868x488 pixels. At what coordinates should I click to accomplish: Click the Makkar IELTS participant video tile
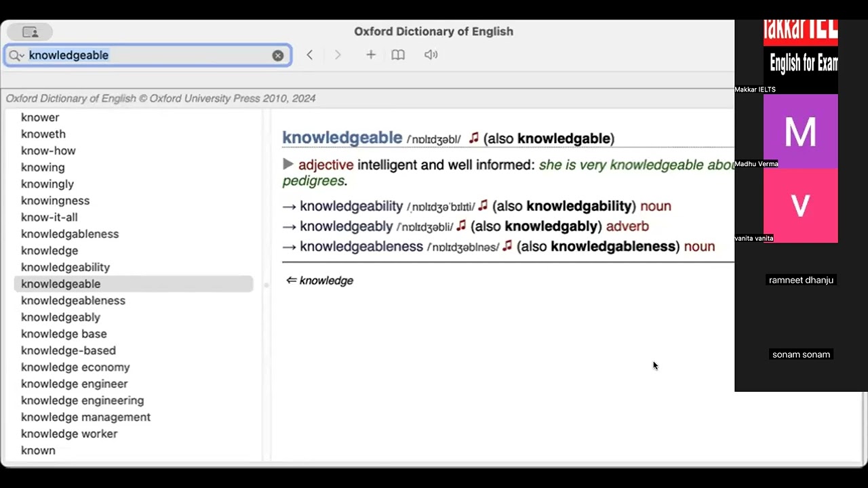coord(801,57)
